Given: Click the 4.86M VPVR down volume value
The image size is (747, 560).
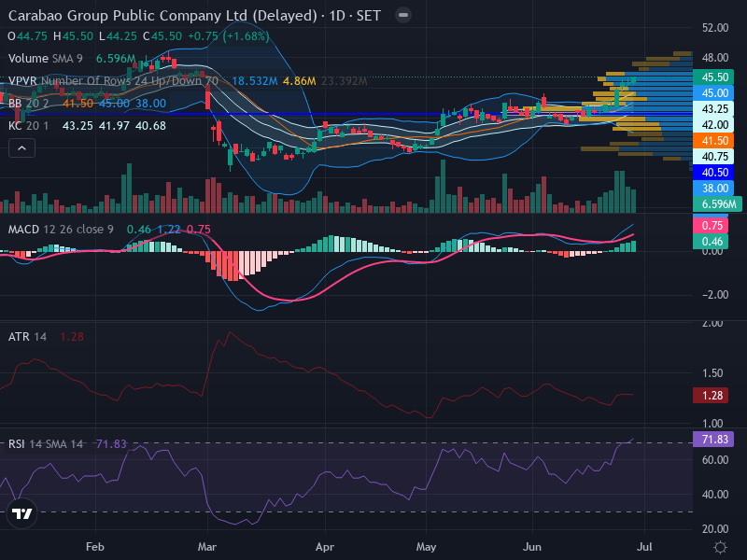Looking at the screenshot, I should click(299, 81).
